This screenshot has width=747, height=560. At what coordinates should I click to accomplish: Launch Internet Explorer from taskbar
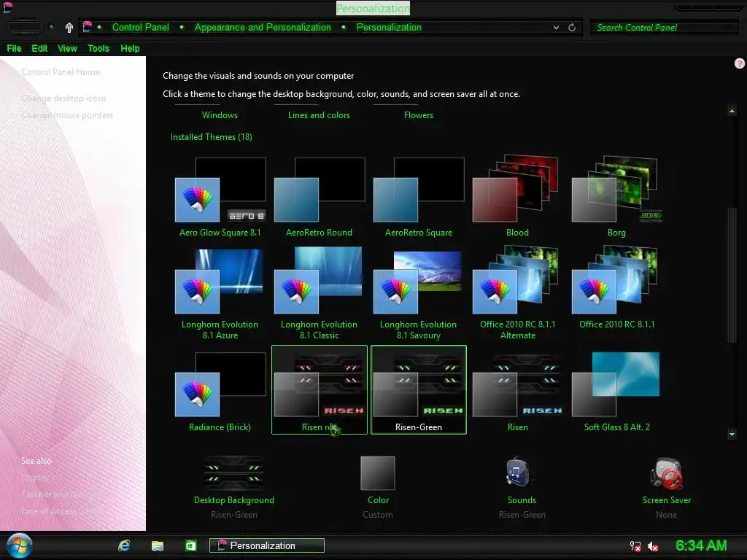124,545
